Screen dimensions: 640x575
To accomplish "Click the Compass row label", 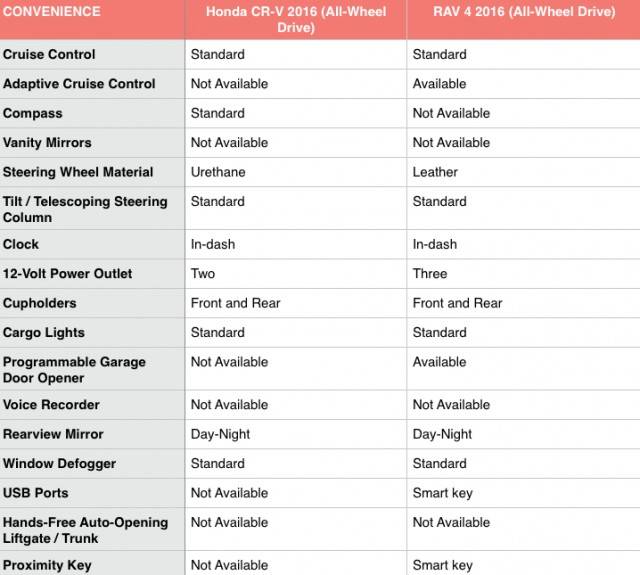I will tap(33, 113).
